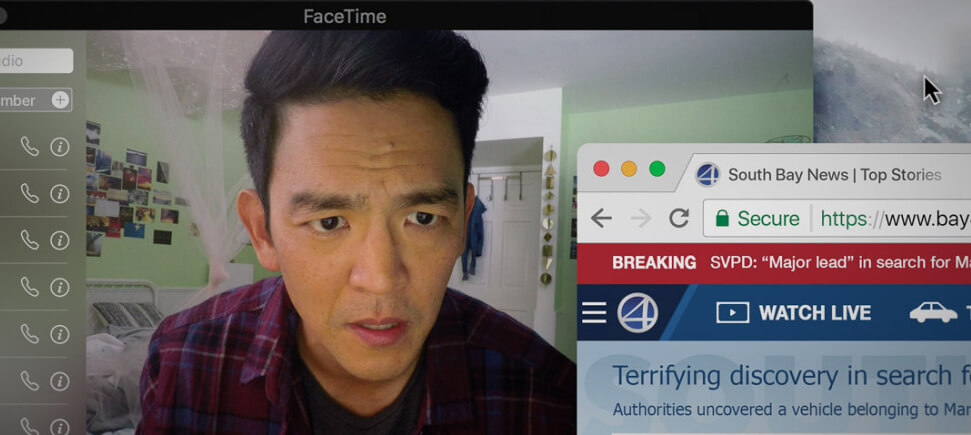Viewport: 971px width, 435px height.
Task: Open the "Terrifying discovery" headline
Action: 781,376
